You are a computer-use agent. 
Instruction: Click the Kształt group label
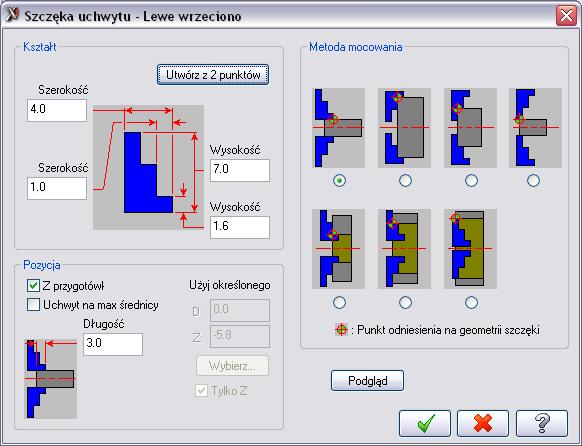point(40,47)
